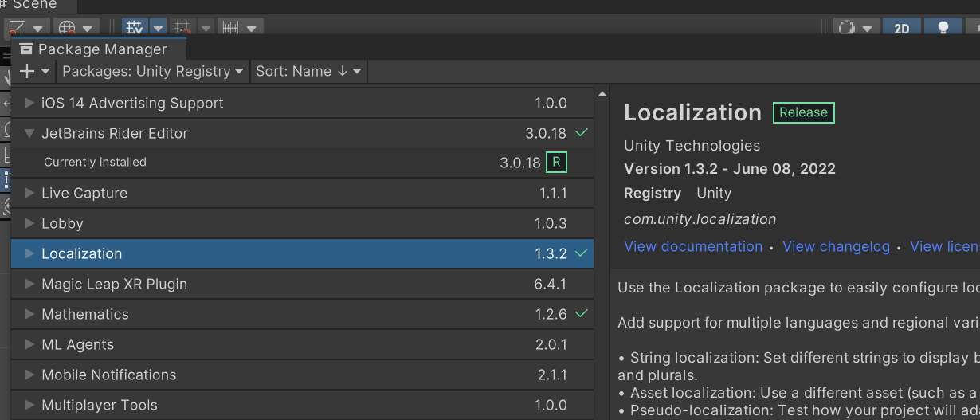Click the green Release tag

pyautogui.click(x=803, y=112)
